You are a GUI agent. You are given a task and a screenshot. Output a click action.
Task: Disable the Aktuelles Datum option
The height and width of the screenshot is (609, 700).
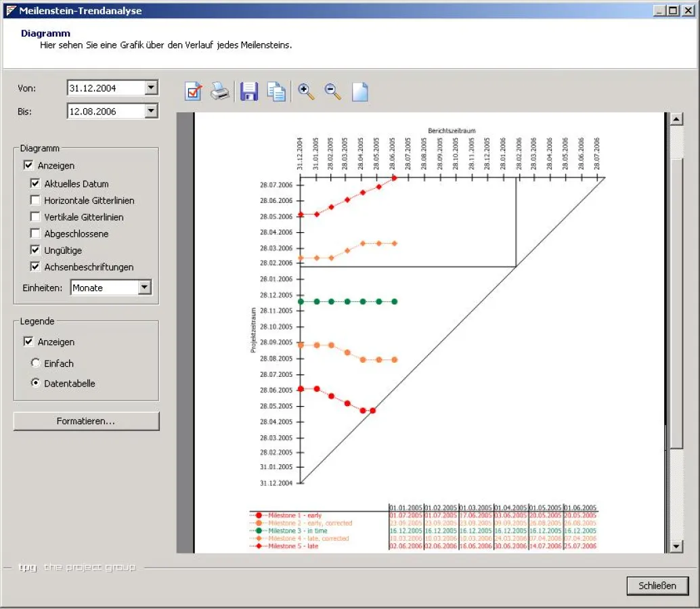pyautogui.click(x=35, y=183)
